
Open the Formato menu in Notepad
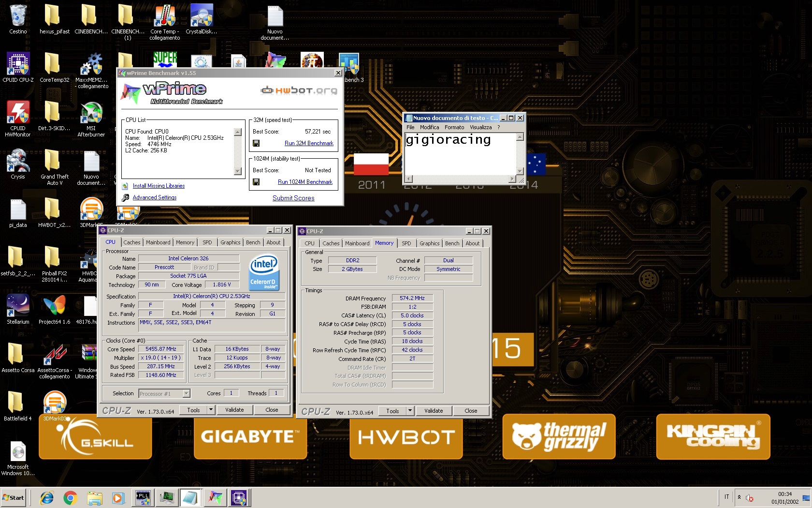(454, 127)
